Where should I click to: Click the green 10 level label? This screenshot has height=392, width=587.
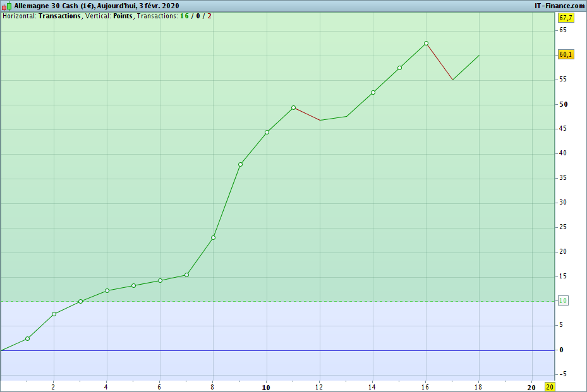click(x=562, y=300)
